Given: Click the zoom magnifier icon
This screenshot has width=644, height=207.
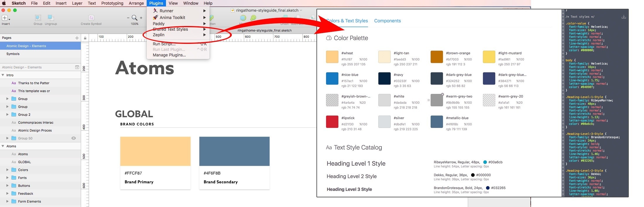Looking at the screenshot, I should 134,18.
